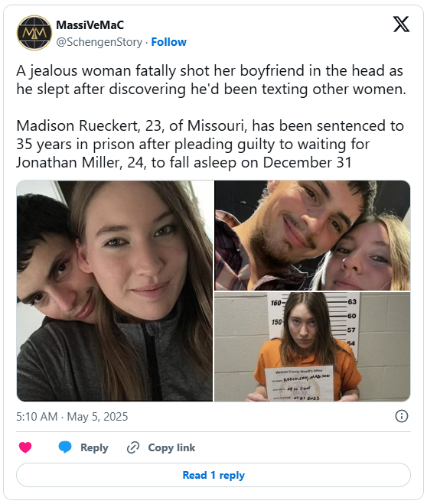
Task: Click the tweet text about Madison Rueckert
Action: pos(210,144)
